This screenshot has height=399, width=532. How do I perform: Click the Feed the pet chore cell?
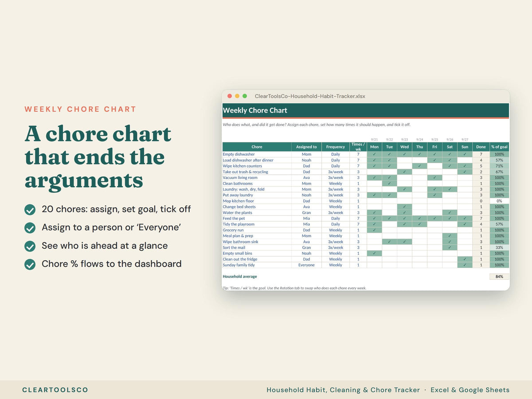(257, 219)
